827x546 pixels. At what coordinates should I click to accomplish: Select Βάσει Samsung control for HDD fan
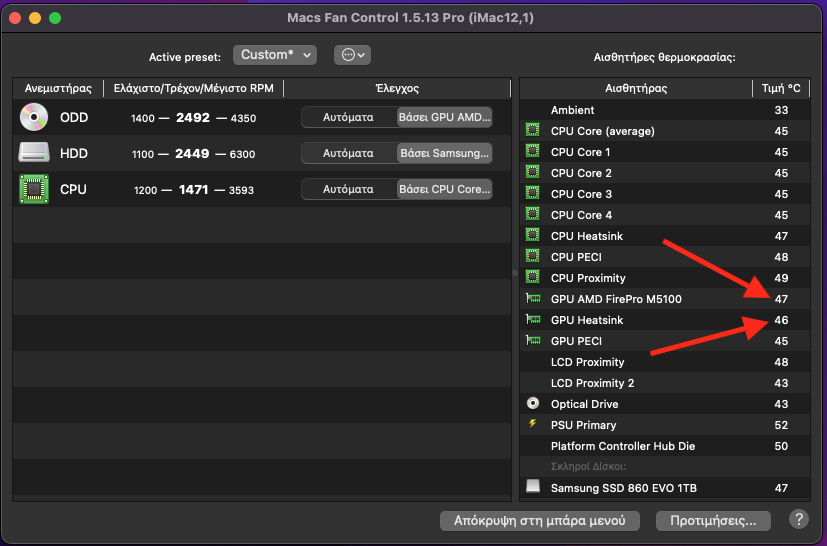(444, 153)
